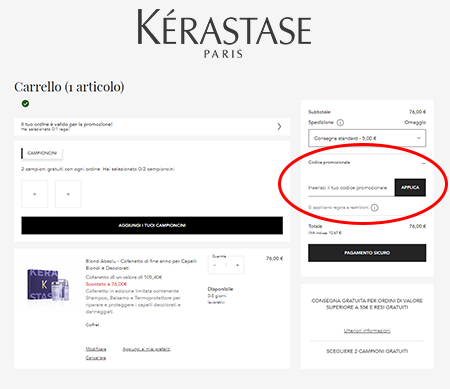Click the Pagamento Sicuro button
This screenshot has width=450, height=389.
tap(367, 253)
